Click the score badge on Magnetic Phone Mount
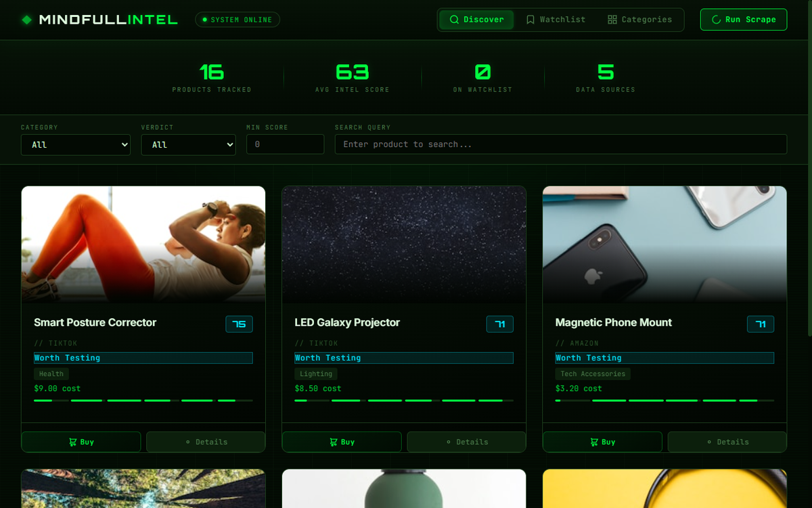 pos(761,324)
